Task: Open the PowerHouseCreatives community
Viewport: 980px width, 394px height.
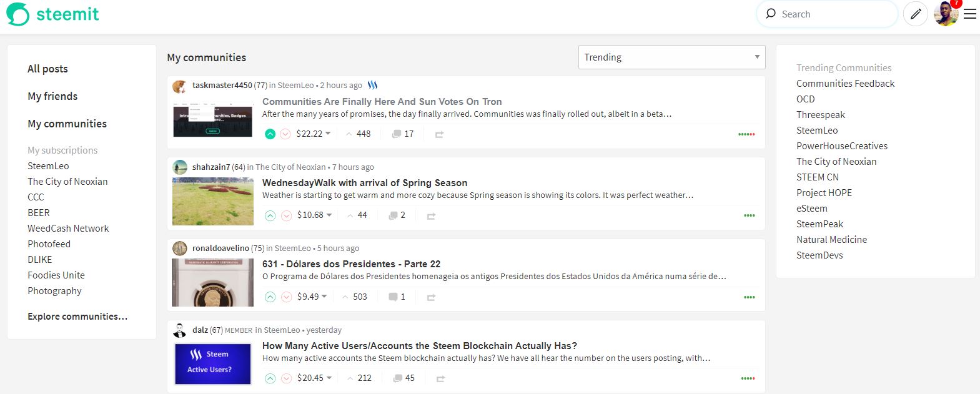Action: [842, 146]
